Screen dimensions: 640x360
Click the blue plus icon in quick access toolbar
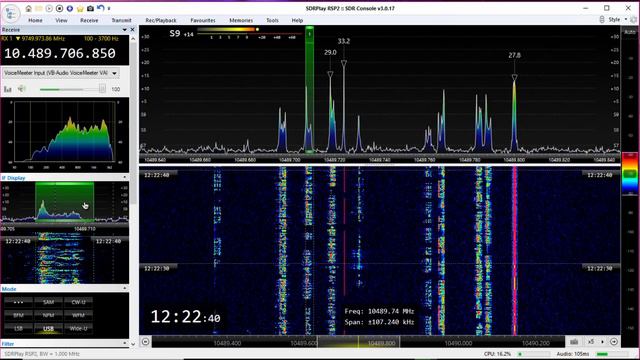pyautogui.click(x=70, y=8)
